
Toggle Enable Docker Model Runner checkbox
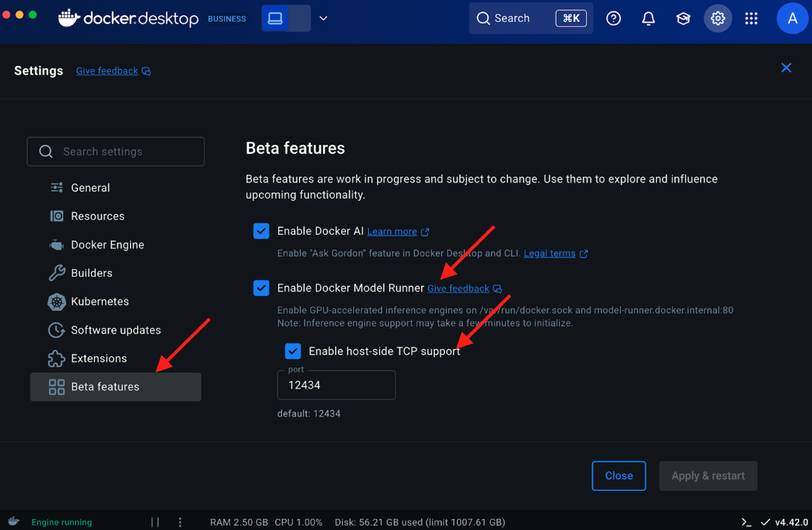tap(261, 288)
